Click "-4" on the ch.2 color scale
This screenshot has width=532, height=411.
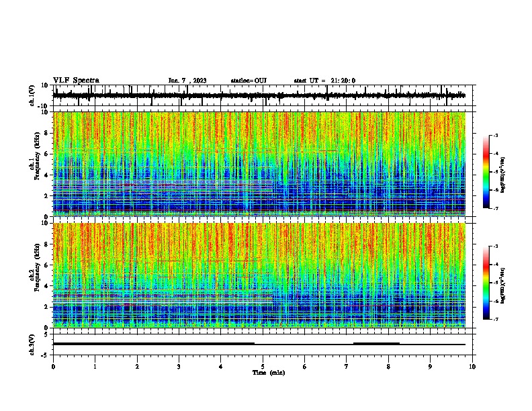tap(496, 264)
